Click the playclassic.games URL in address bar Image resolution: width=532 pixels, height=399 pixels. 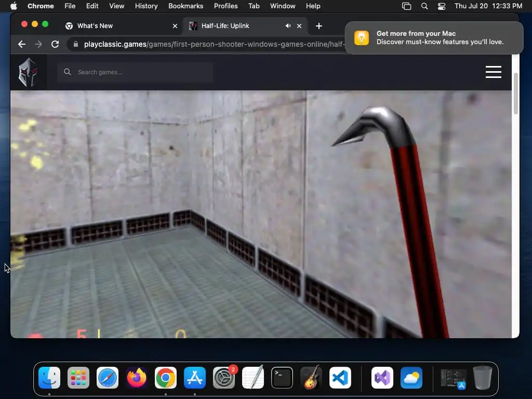point(214,44)
